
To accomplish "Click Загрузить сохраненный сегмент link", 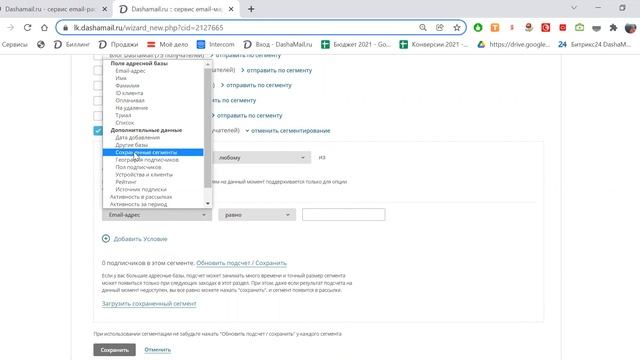I will pyautogui.click(x=149, y=304).
